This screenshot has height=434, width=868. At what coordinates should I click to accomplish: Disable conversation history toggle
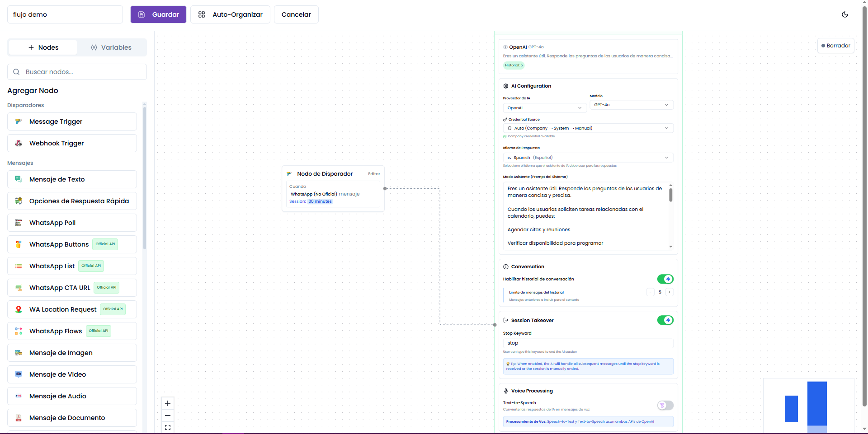tap(665, 279)
